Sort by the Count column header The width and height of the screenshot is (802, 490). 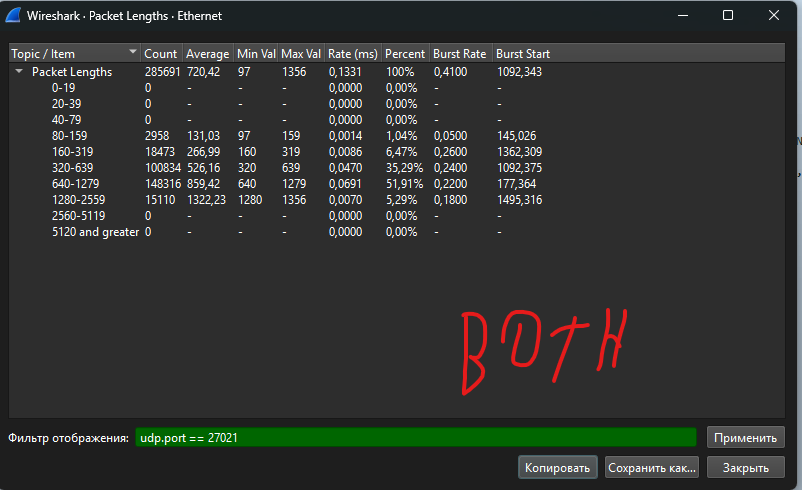click(x=160, y=53)
